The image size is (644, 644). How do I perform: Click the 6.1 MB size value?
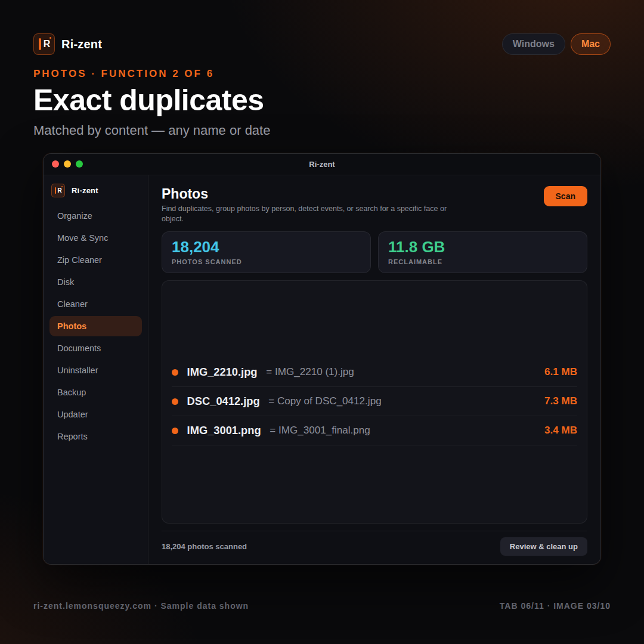click(x=561, y=371)
